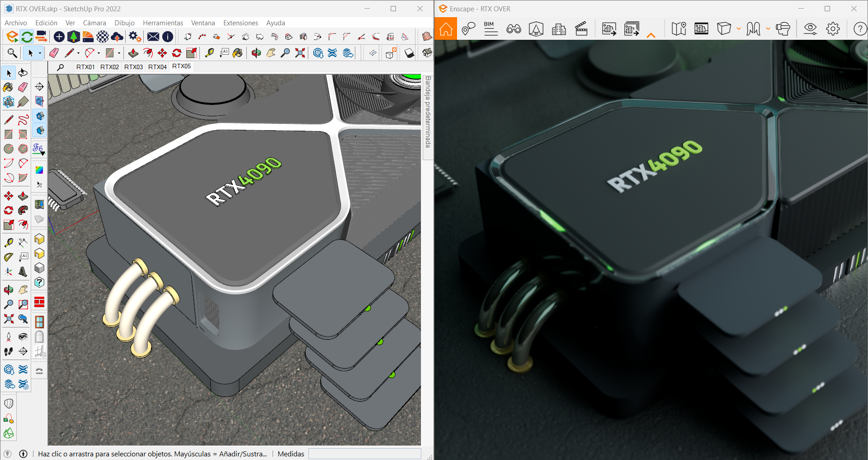Image resolution: width=868 pixels, height=460 pixels.
Task: Open Enscape navigation mode dropdown arrow
Action: [x=768, y=29]
